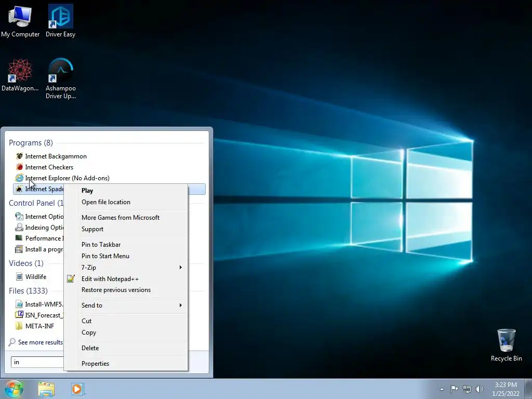
Task: Select the Driver Easy desktop shortcut
Action: pos(60,21)
